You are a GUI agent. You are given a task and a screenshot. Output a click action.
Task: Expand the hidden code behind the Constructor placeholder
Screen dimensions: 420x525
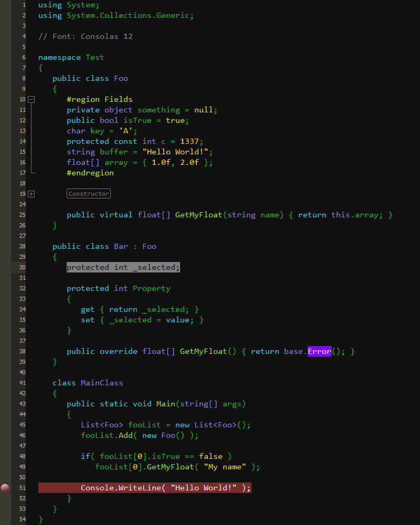pyautogui.click(x=88, y=193)
